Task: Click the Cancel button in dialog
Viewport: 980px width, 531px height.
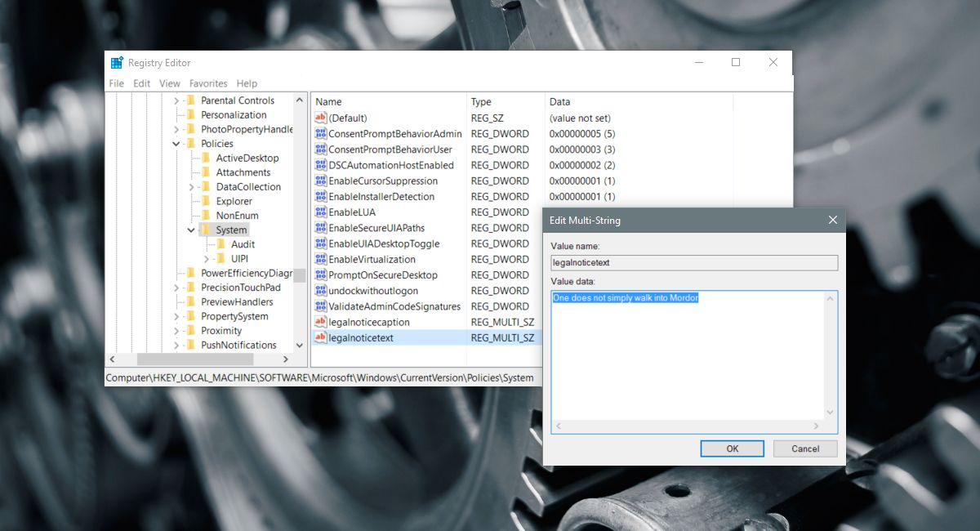Action: (x=805, y=448)
